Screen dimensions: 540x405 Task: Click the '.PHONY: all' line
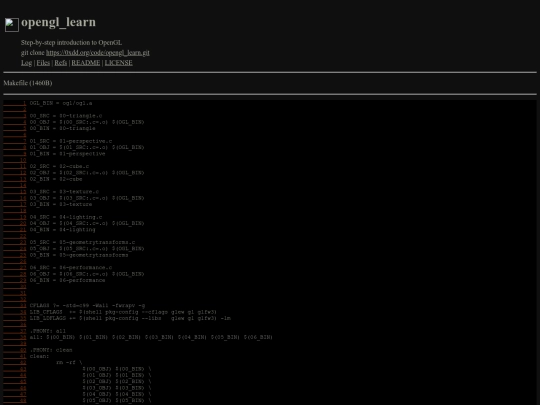pyautogui.click(x=48, y=331)
